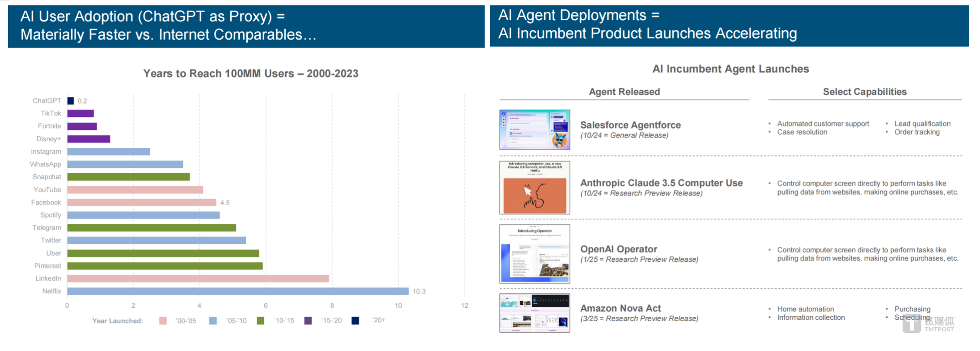Click the Facebook bar labeled 4.5
This screenshot has height=351, width=980.
point(142,203)
